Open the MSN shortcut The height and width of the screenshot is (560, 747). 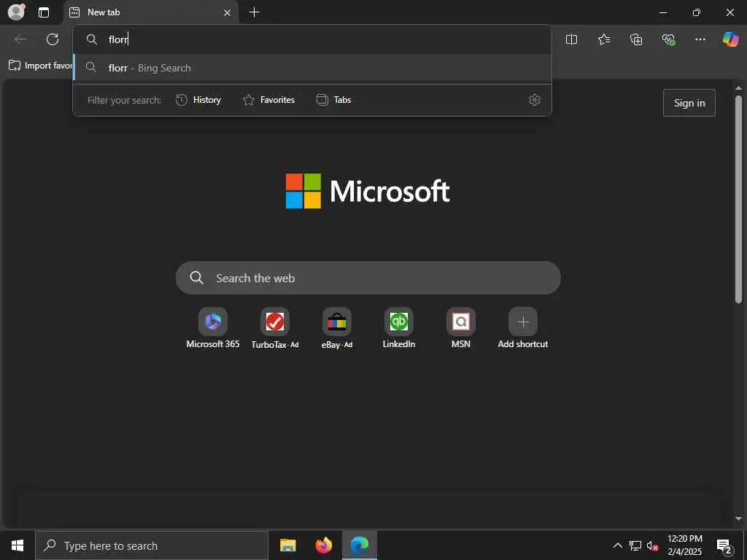(461, 328)
